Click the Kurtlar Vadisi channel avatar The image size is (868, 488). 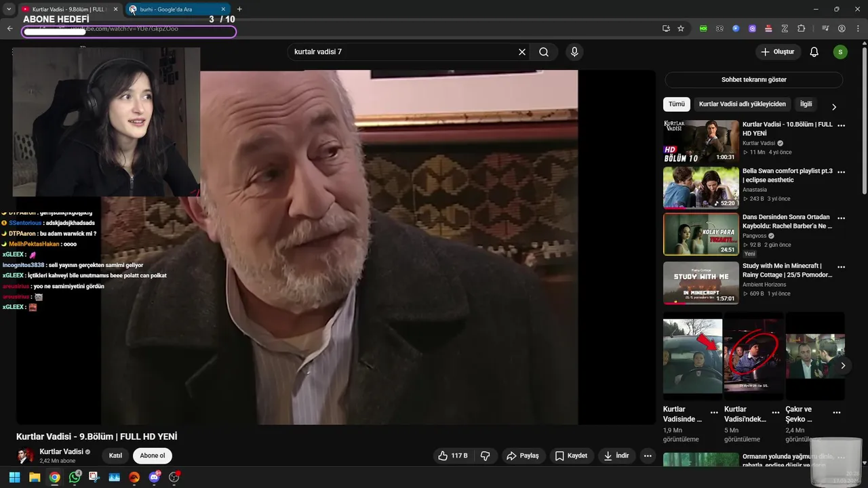[25, 455]
